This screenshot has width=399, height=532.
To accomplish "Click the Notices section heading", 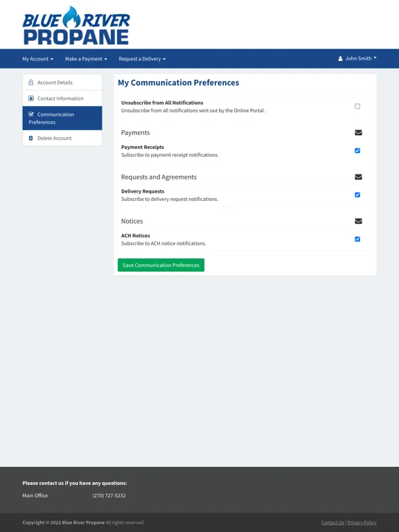I will 132,221.
